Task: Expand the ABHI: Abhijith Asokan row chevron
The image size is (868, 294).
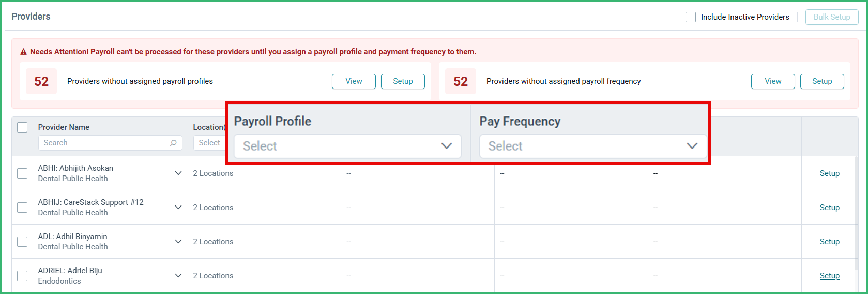Action: (178, 173)
